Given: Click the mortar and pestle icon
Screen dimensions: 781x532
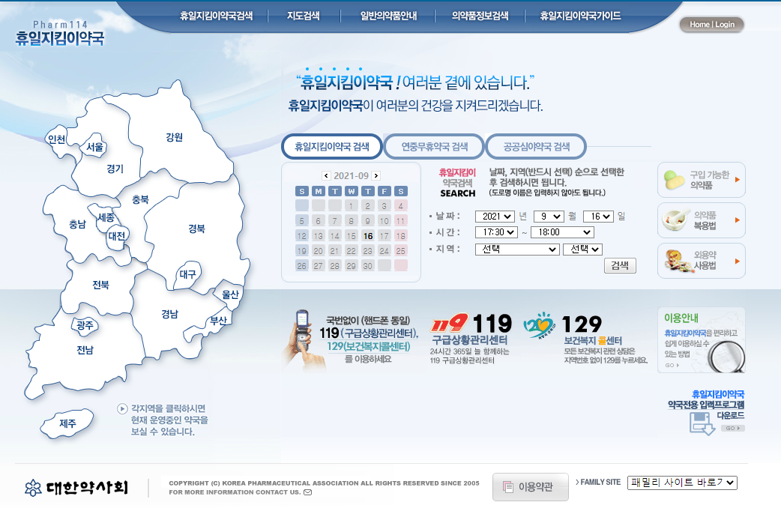Looking at the screenshot, I should [x=675, y=220].
